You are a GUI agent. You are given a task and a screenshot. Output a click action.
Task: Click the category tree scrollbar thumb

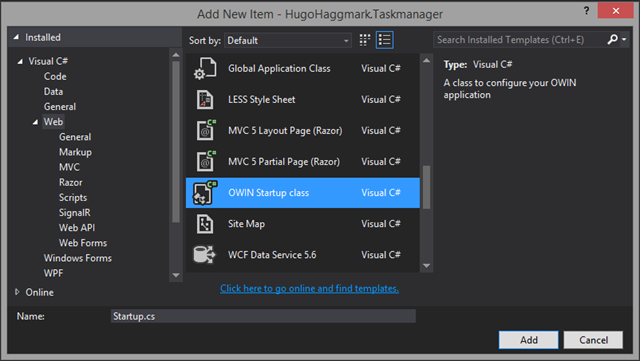176,142
